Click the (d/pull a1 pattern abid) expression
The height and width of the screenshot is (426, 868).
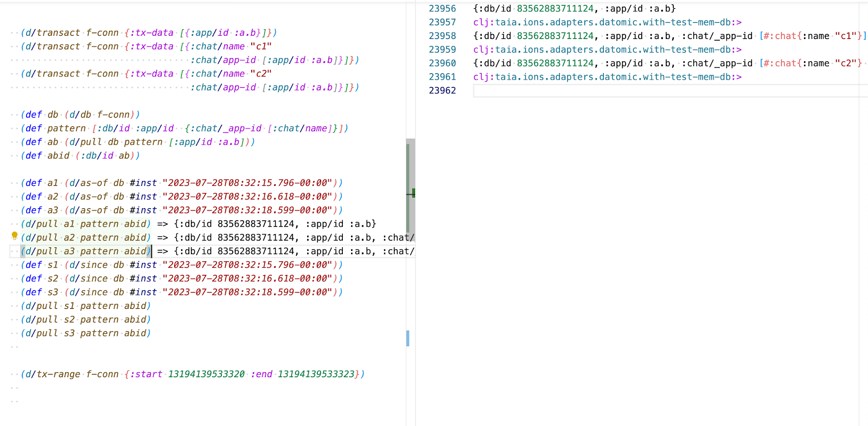point(86,224)
